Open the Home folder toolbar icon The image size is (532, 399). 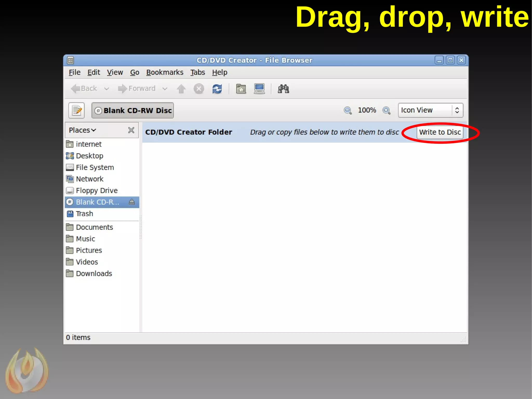pyautogui.click(x=241, y=89)
